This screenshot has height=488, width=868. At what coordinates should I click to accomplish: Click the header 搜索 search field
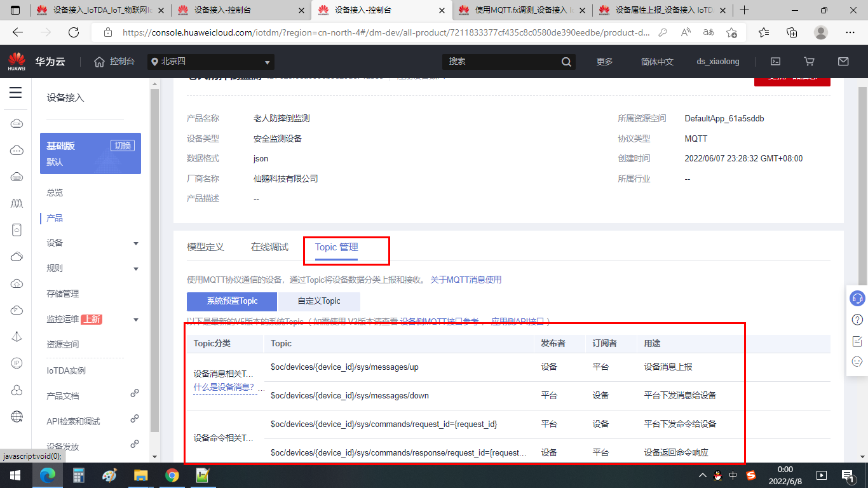tap(508, 62)
